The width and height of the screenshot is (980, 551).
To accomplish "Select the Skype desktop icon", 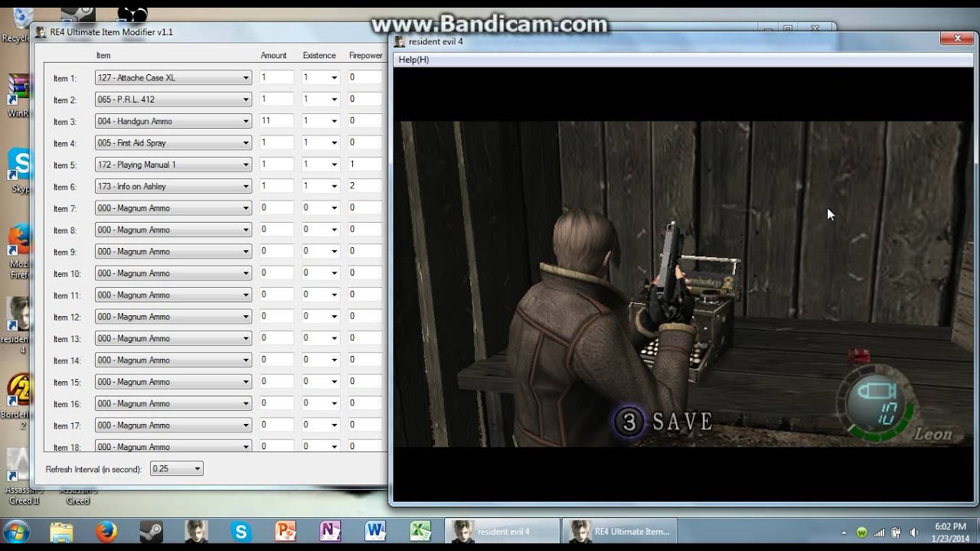I will click(x=18, y=170).
